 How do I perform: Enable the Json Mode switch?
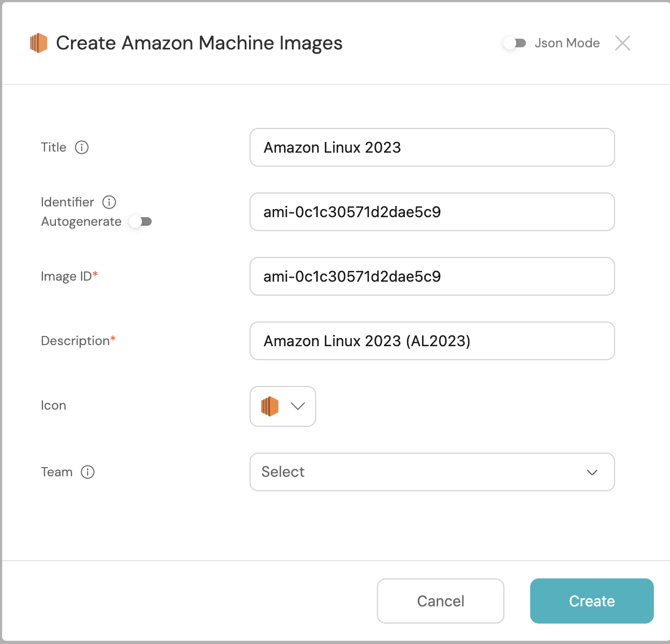click(515, 43)
